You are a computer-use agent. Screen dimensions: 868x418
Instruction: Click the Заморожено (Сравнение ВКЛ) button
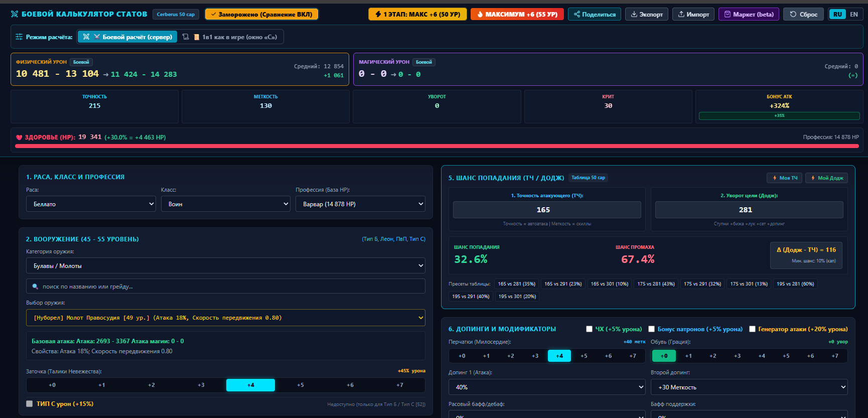click(261, 14)
